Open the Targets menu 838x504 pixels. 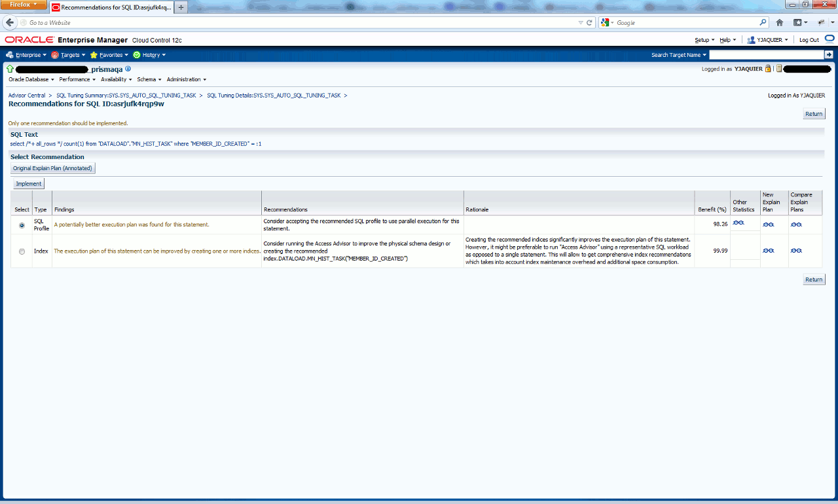click(x=68, y=55)
